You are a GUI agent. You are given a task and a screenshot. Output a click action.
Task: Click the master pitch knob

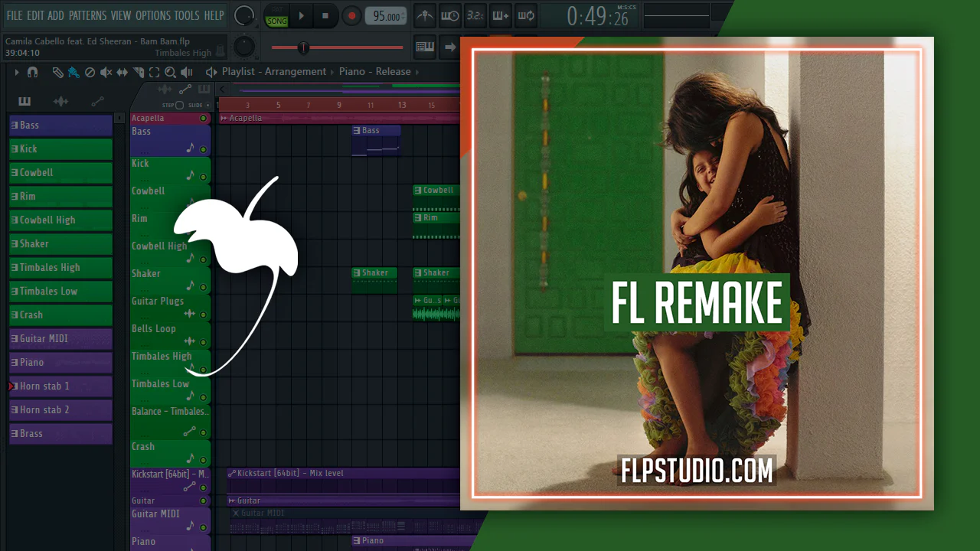click(243, 47)
